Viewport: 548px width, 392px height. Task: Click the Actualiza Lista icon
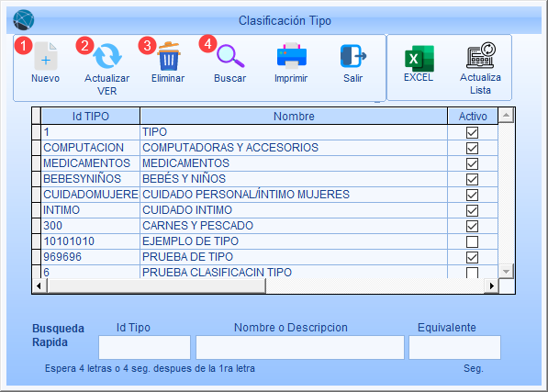click(481, 55)
